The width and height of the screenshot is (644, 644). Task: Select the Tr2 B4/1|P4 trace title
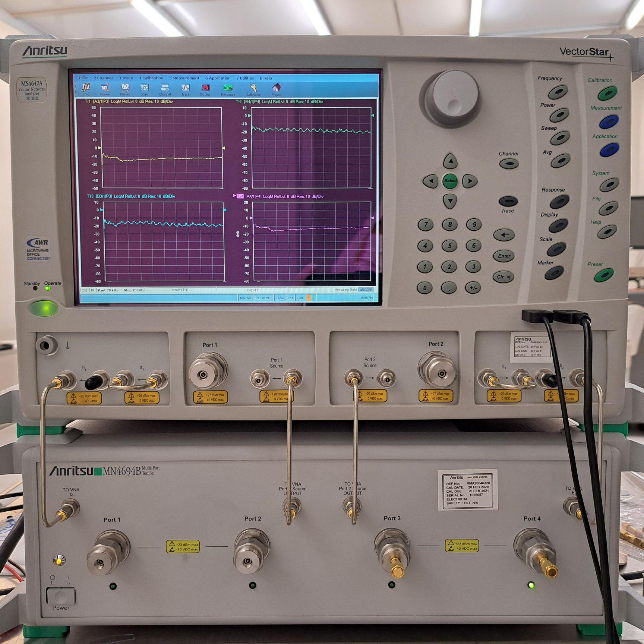(280, 102)
